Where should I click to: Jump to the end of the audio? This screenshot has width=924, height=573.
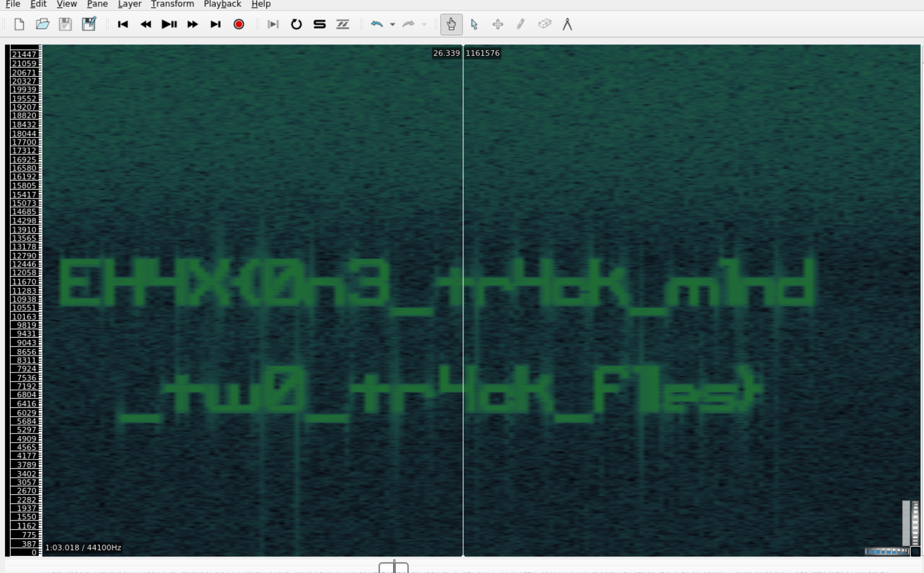coord(215,24)
